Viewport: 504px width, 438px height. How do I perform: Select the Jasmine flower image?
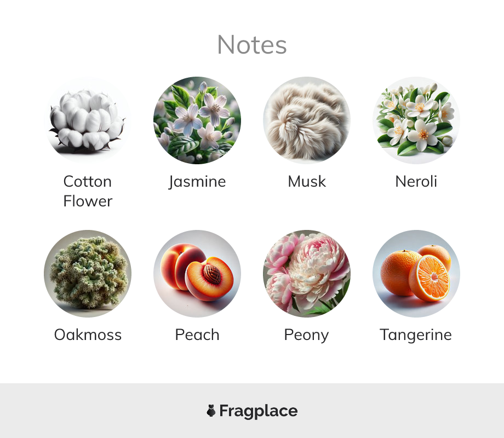tap(197, 120)
